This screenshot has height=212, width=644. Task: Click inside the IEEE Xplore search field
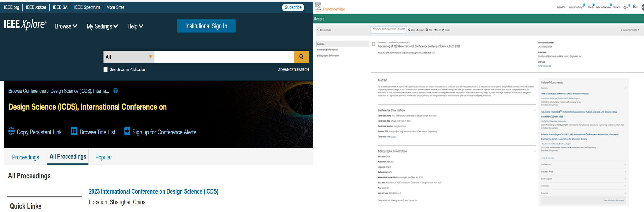[224, 57]
